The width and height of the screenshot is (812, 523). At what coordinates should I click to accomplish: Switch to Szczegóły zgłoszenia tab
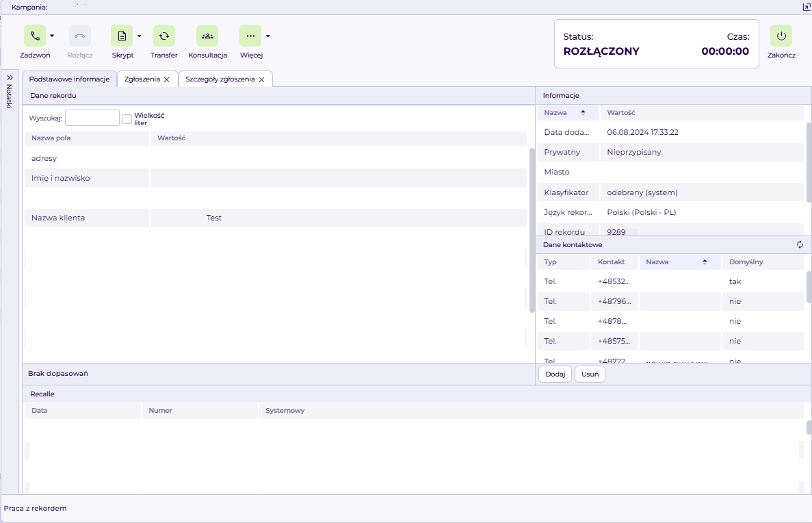(x=220, y=79)
